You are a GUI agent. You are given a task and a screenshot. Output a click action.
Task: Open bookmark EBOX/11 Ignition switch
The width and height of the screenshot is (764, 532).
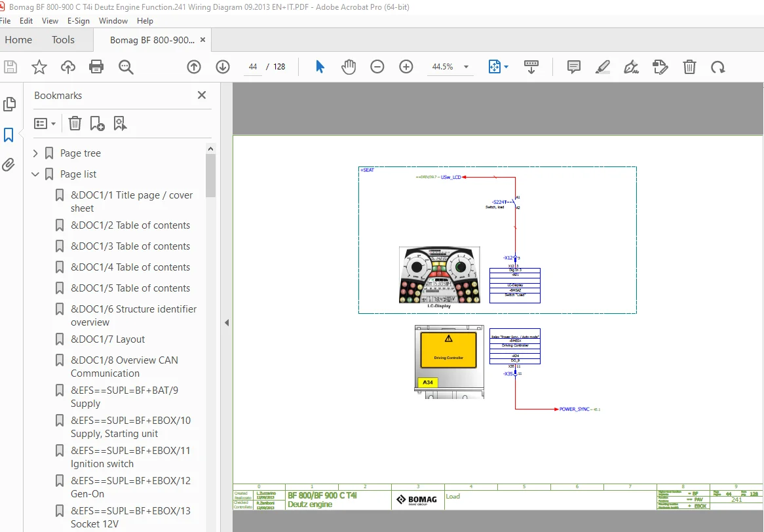[x=130, y=457]
